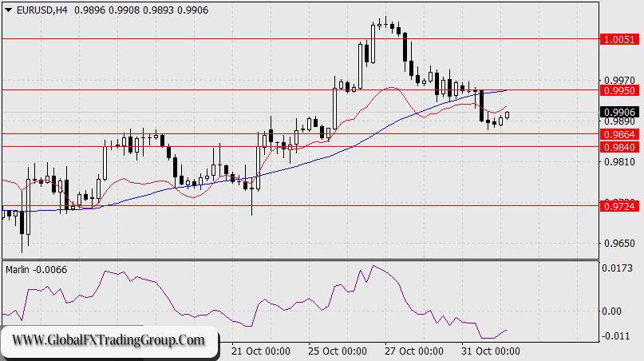Open the chart menu triangle beside EURUSD,H4
The width and height of the screenshot is (644, 361).
click(9, 10)
